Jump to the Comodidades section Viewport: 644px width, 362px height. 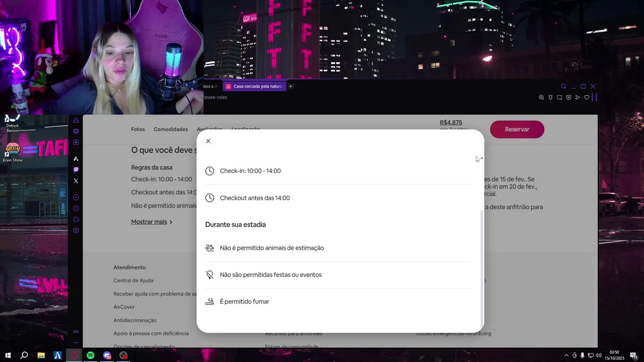[171, 129]
